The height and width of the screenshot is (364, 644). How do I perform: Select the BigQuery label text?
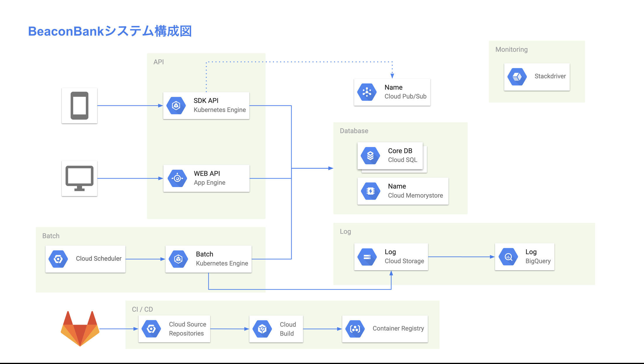[x=538, y=261]
